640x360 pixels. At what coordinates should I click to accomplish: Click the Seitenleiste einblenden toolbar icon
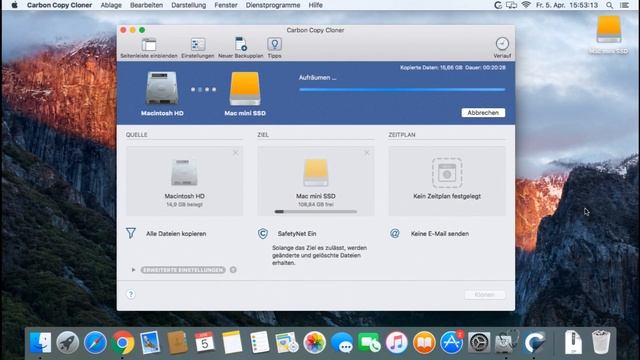point(149,45)
